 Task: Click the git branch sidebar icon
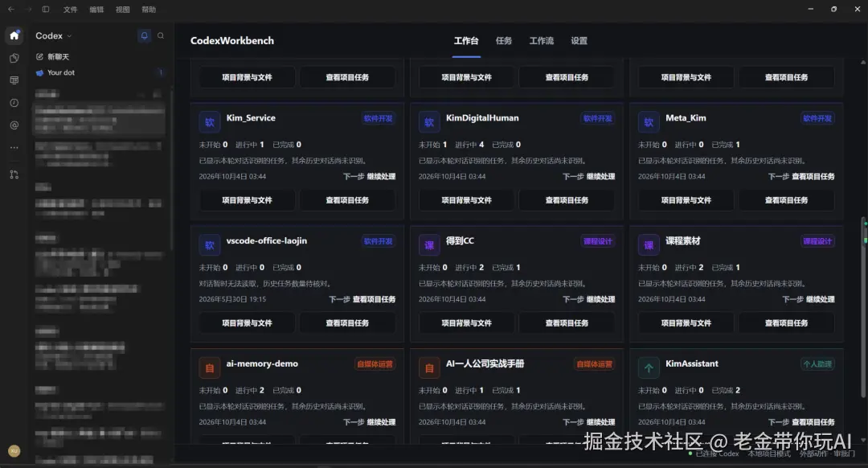(x=14, y=174)
